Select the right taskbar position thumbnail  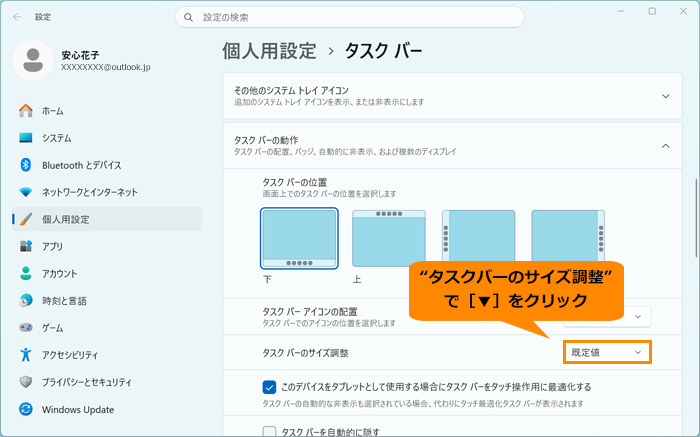point(568,236)
